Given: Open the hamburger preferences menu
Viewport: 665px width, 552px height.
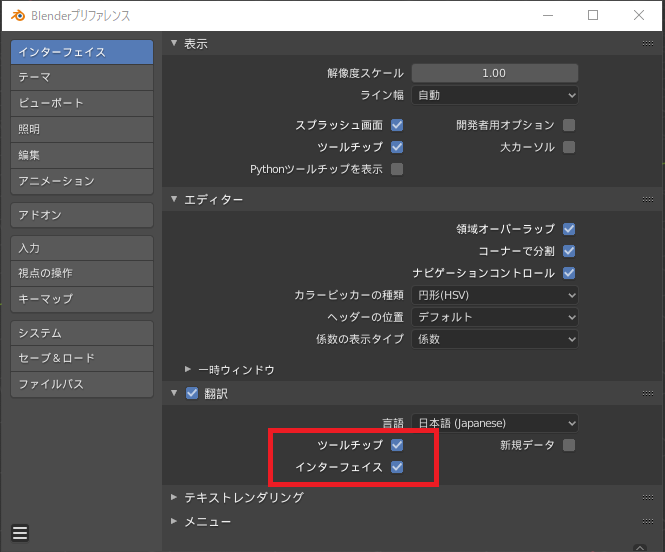Looking at the screenshot, I should click(20, 532).
